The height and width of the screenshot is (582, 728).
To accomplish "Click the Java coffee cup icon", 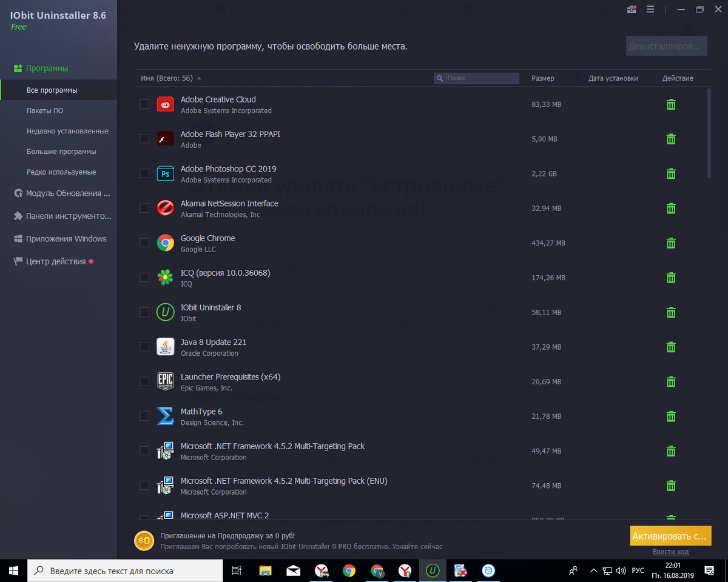I will pyautogui.click(x=166, y=347).
